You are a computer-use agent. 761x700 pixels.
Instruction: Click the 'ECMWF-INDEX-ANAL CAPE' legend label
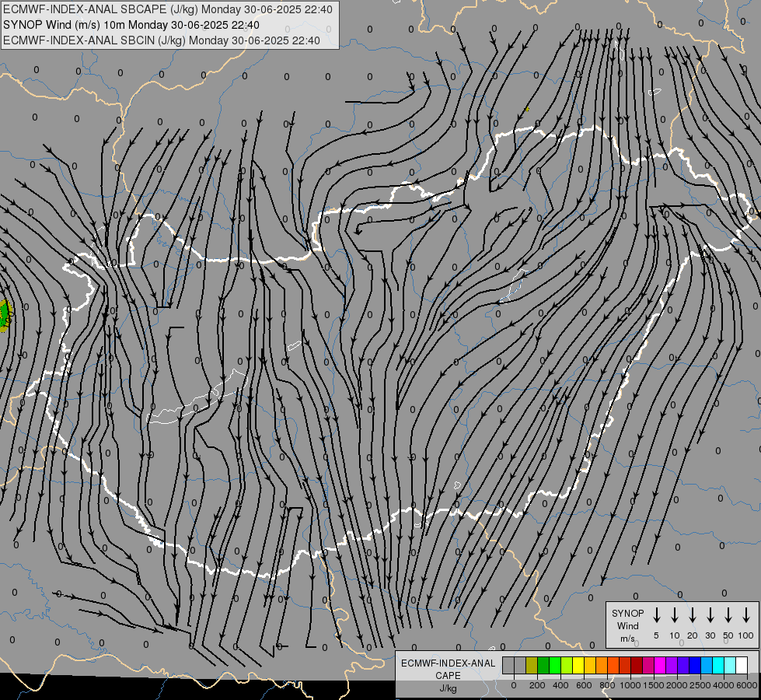448,669
